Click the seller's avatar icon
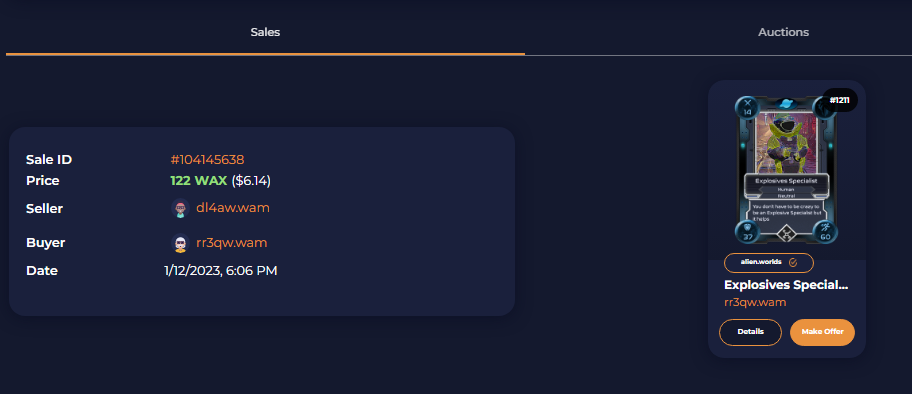 click(180, 208)
